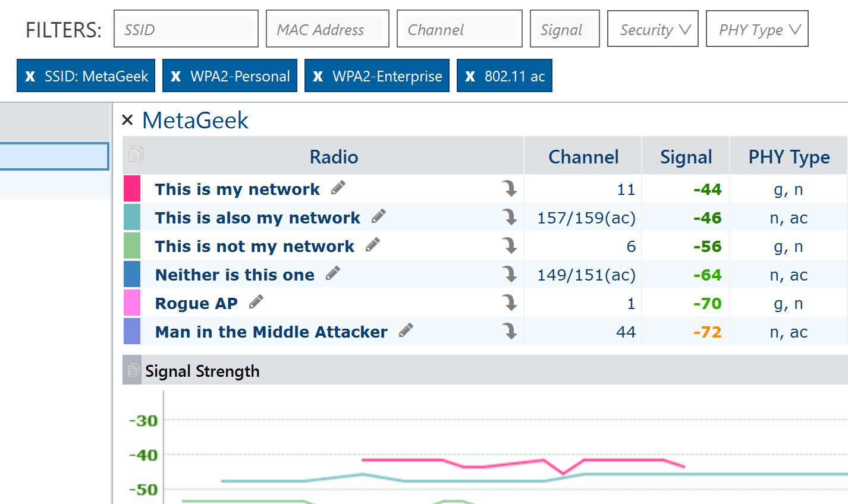The image size is (848, 504).
Task: Remove the WPA2-Personal filter chip
Action: (x=176, y=76)
